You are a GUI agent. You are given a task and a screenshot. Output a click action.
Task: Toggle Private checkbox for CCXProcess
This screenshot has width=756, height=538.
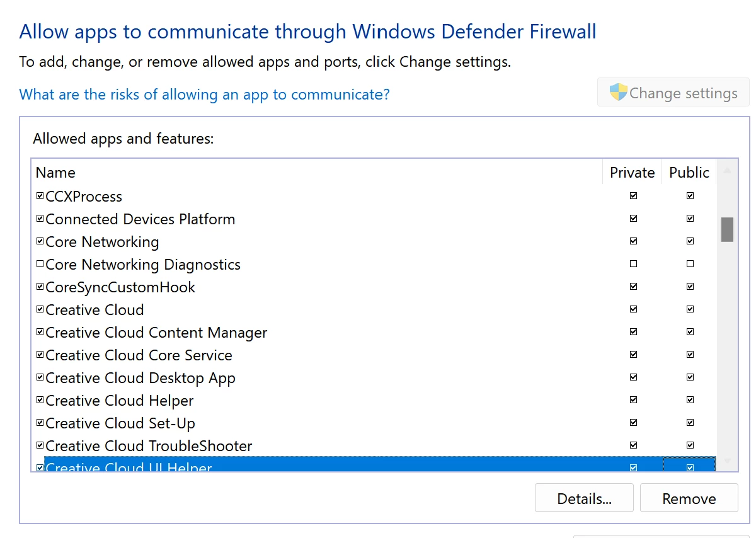click(633, 196)
